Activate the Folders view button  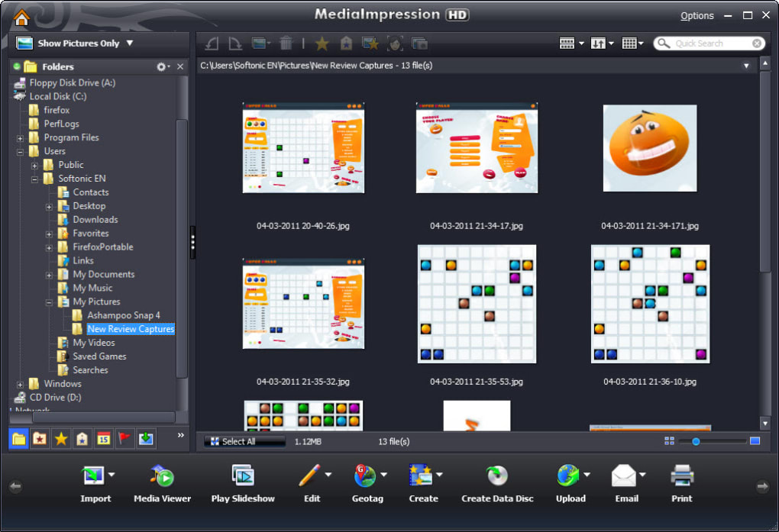coord(18,439)
